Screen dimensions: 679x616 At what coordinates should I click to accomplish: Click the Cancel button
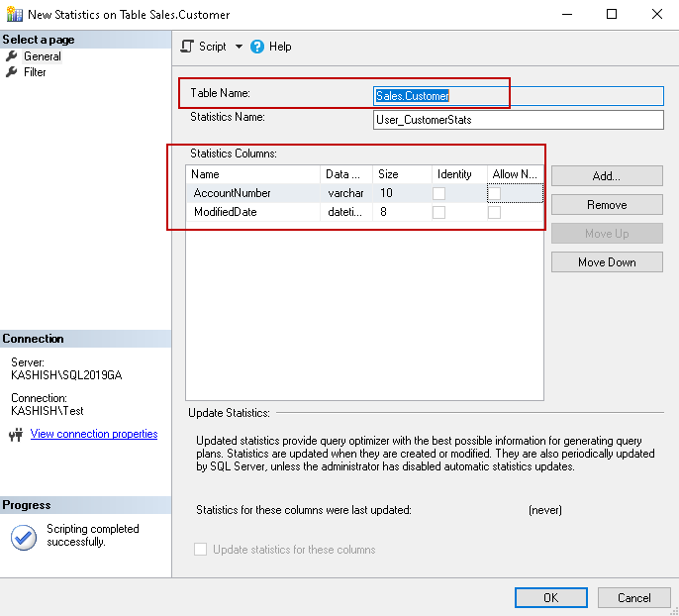[633, 598]
